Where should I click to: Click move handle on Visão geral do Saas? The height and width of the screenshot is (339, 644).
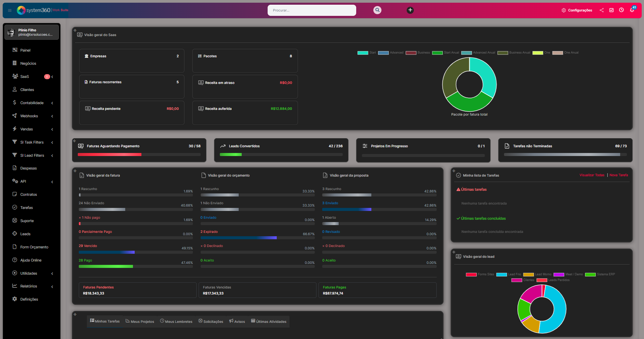(x=75, y=30)
